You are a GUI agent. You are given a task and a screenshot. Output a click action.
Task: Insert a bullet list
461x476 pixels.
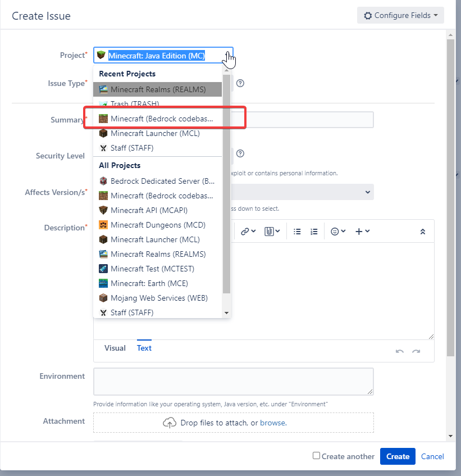[x=297, y=232]
